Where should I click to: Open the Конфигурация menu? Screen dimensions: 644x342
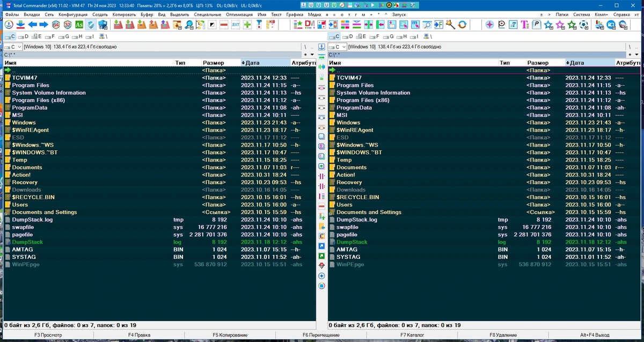(x=73, y=14)
